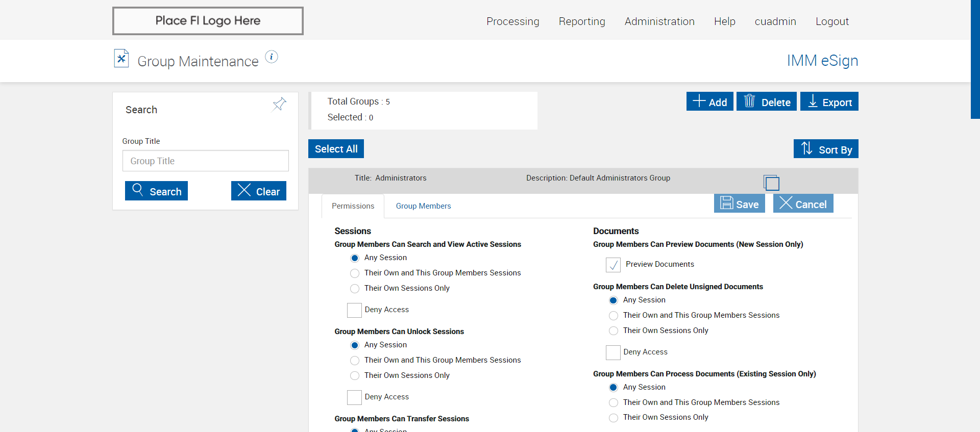Clear the group title search
The image size is (980, 432).
point(258,191)
